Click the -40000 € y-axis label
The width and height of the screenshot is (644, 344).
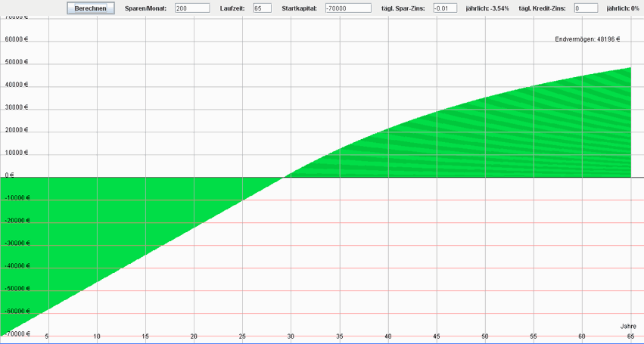pyautogui.click(x=17, y=266)
